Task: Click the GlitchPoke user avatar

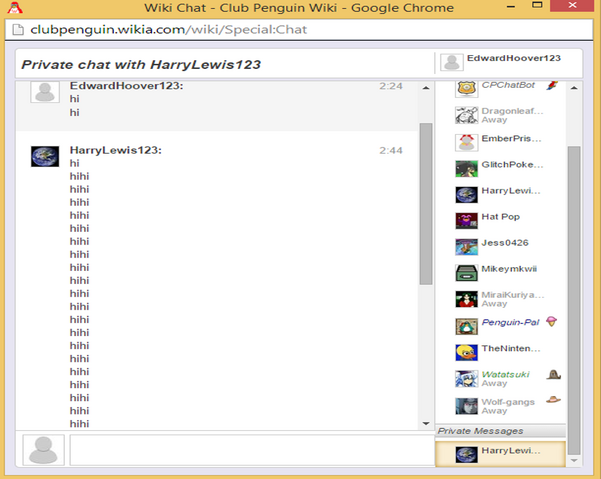Action: tap(466, 169)
